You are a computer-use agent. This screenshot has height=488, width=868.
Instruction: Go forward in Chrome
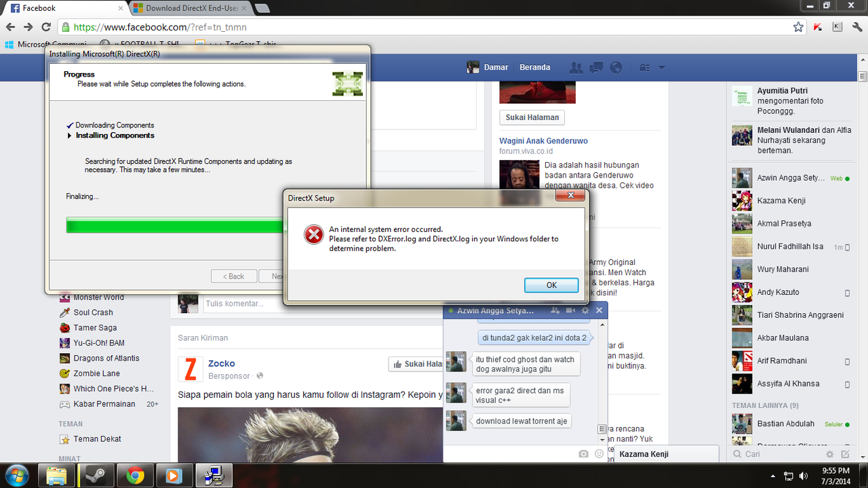pos(28,27)
